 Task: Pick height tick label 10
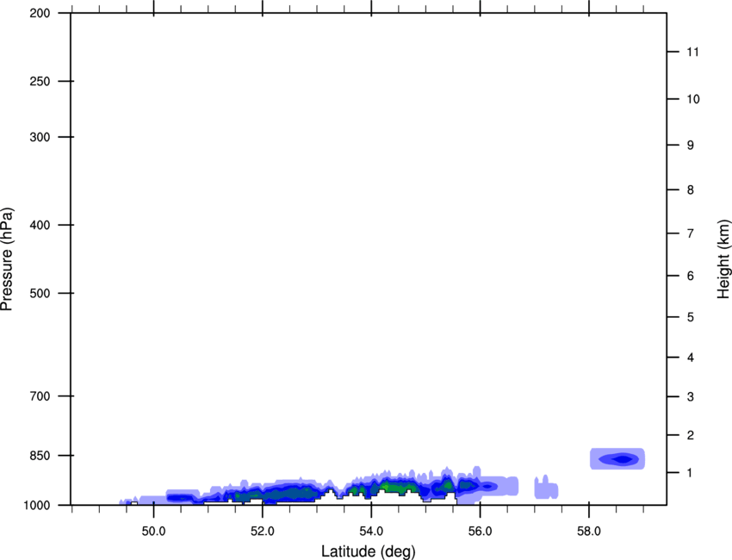click(x=693, y=99)
